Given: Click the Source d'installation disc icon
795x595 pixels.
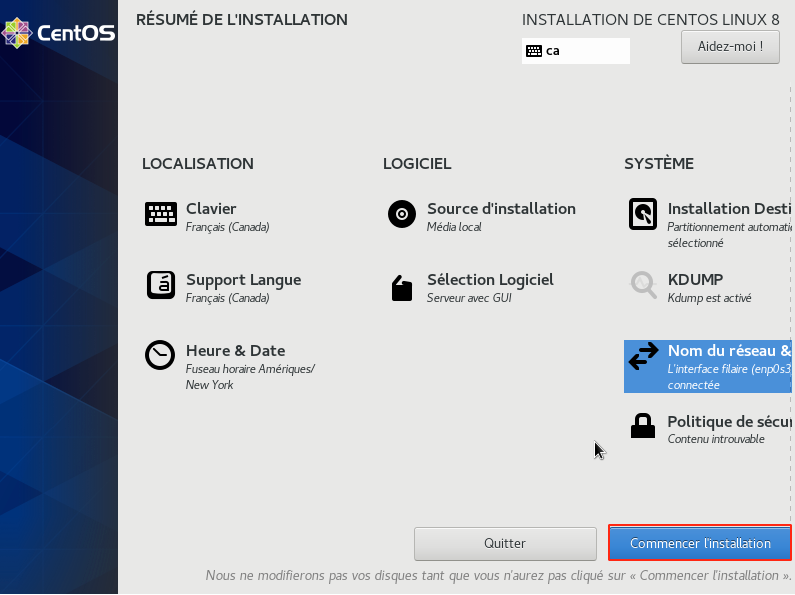Looking at the screenshot, I should coord(401,214).
